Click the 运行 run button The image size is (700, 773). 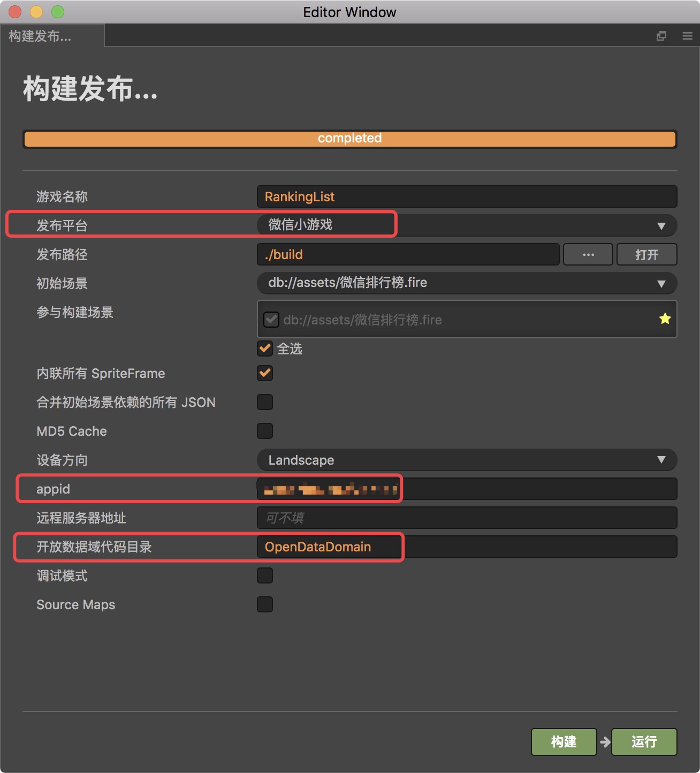(x=644, y=742)
